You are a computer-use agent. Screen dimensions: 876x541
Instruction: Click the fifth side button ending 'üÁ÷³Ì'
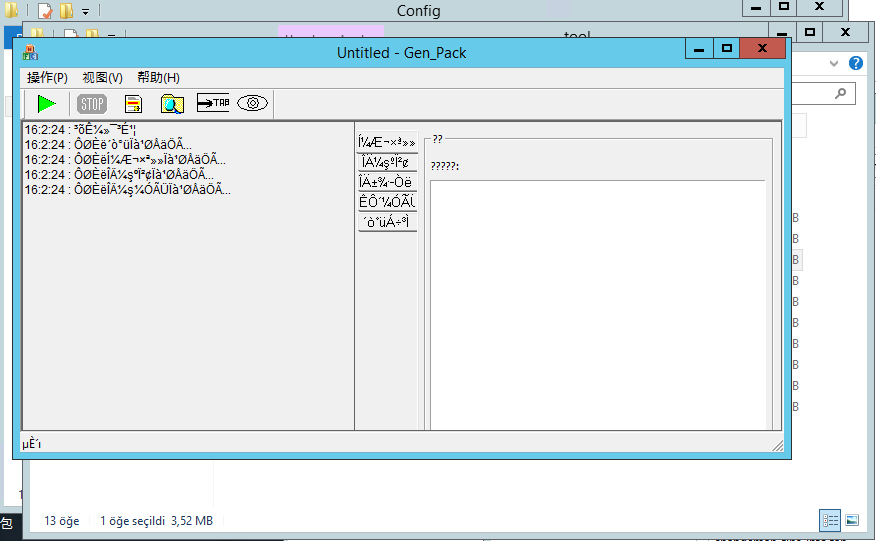tap(387, 222)
